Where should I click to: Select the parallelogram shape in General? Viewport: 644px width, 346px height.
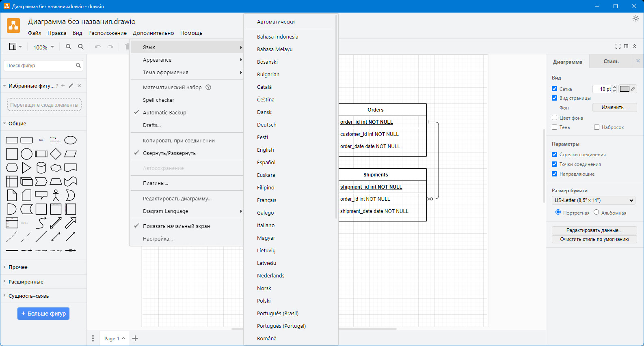coord(71,154)
